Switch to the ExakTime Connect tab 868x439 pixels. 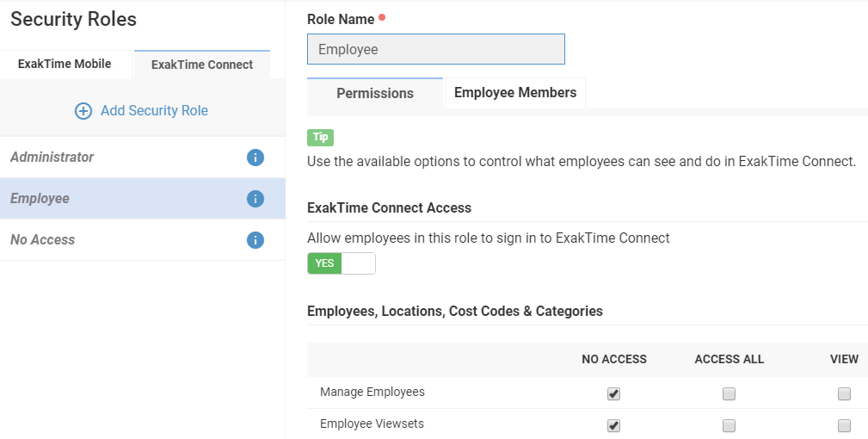202,65
